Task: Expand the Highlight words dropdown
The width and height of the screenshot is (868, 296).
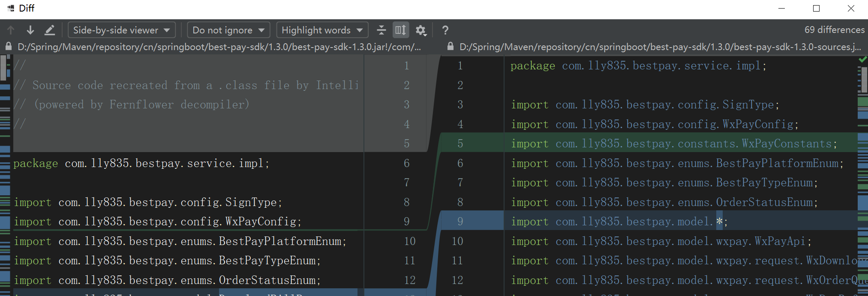Action: point(322,30)
